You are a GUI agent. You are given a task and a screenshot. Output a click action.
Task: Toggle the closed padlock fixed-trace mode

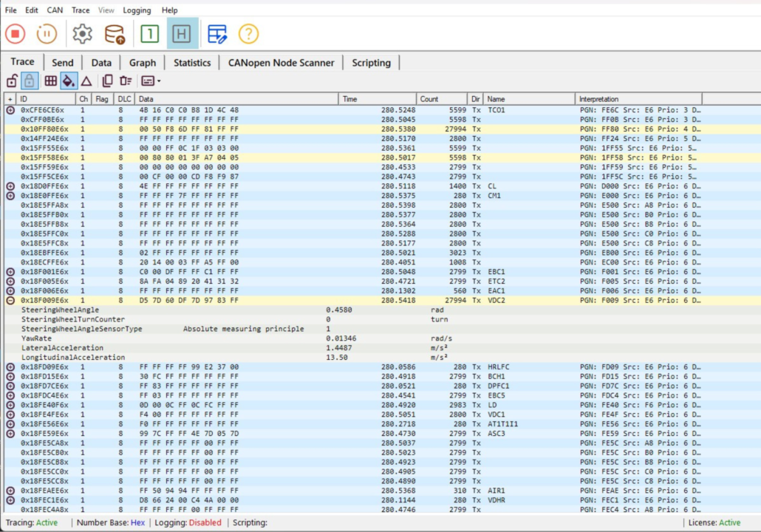pyautogui.click(x=30, y=81)
